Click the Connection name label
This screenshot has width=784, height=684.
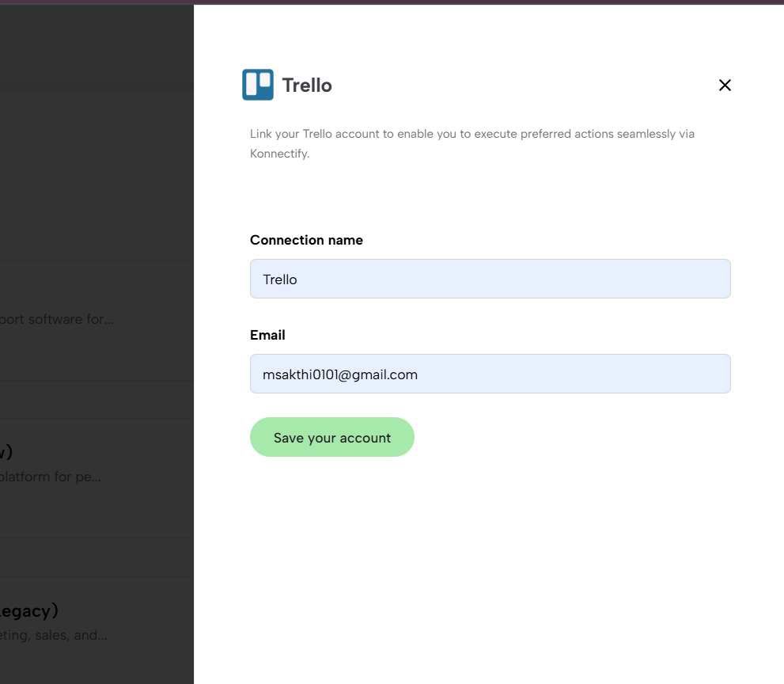[306, 240]
